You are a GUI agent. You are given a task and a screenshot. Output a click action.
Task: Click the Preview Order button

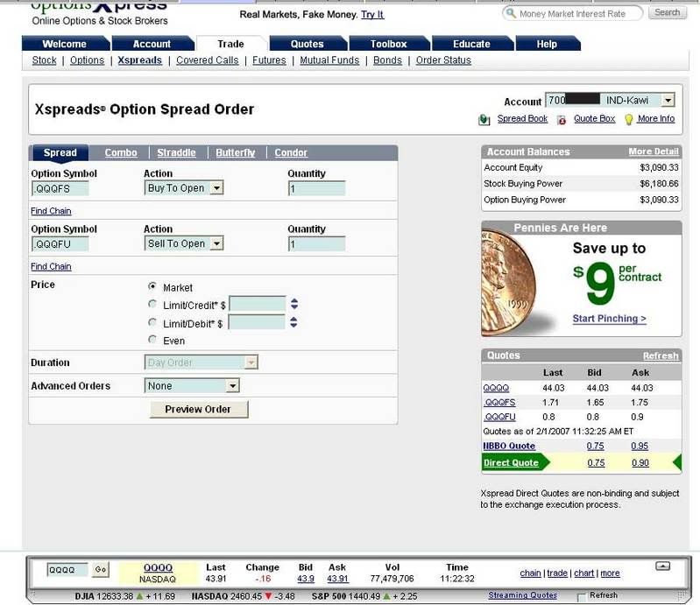pyautogui.click(x=199, y=409)
